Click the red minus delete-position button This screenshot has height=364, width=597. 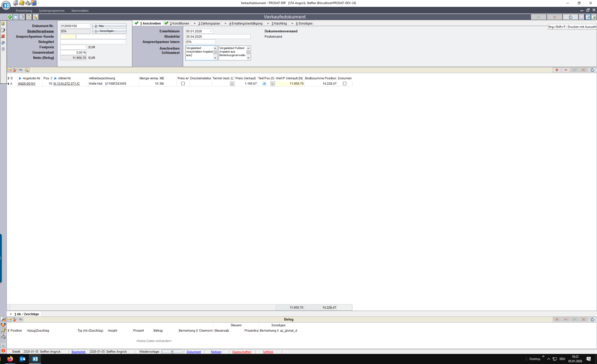click(566, 70)
